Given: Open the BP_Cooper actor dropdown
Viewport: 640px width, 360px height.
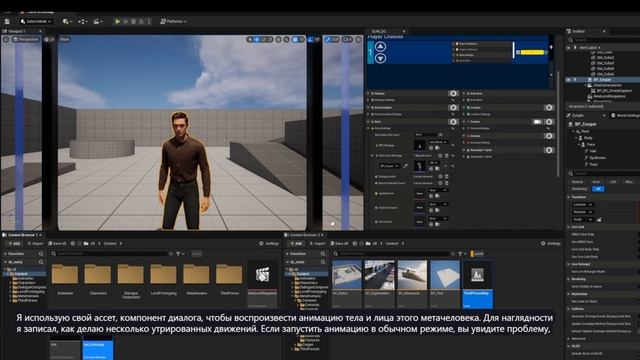Looking at the screenshot, I should pyautogui.click(x=389, y=166).
